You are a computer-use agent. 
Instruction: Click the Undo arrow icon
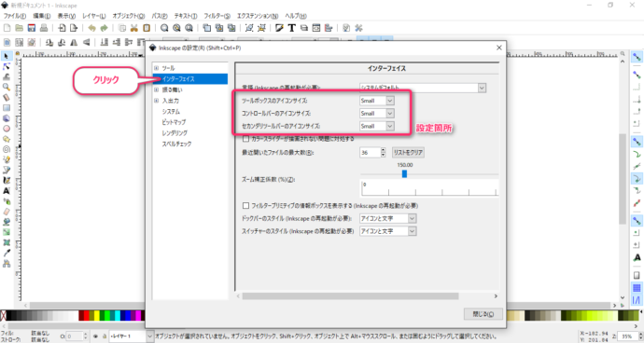click(x=91, y=28)
